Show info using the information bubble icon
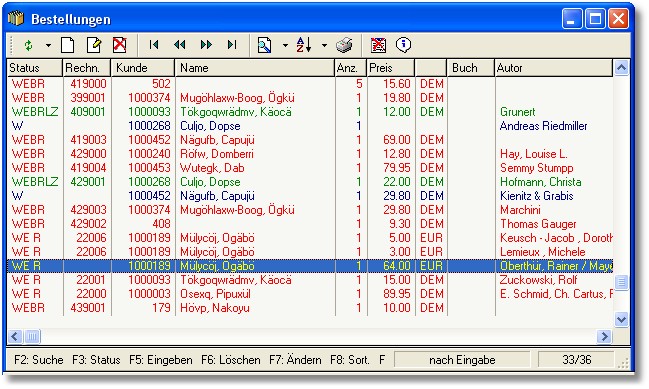The image size is (649, 389). (x=403, y=45)
